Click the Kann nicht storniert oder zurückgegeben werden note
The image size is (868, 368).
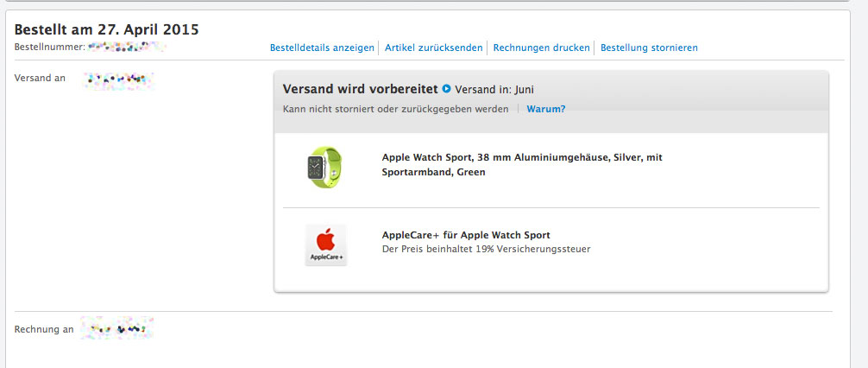[x=395, y=109]
